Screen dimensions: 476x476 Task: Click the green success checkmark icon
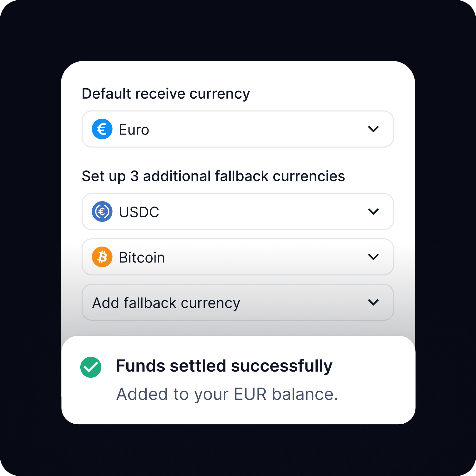(91, 367)
